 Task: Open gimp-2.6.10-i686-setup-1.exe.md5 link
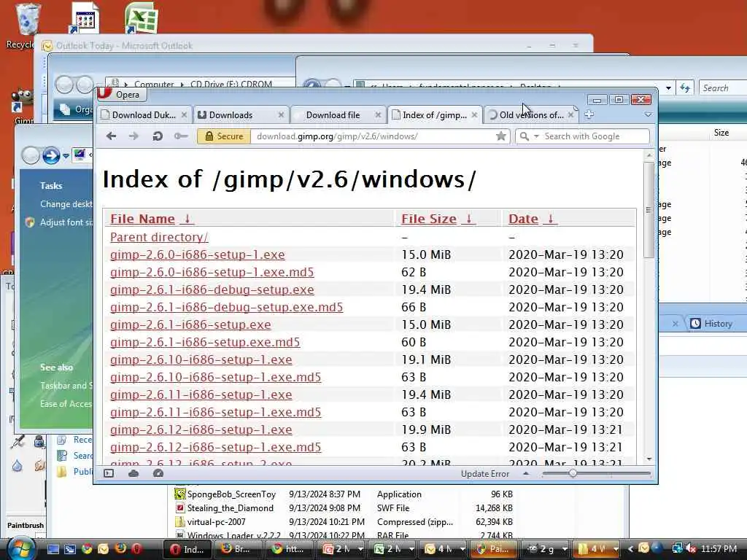(x=215, y=377)
